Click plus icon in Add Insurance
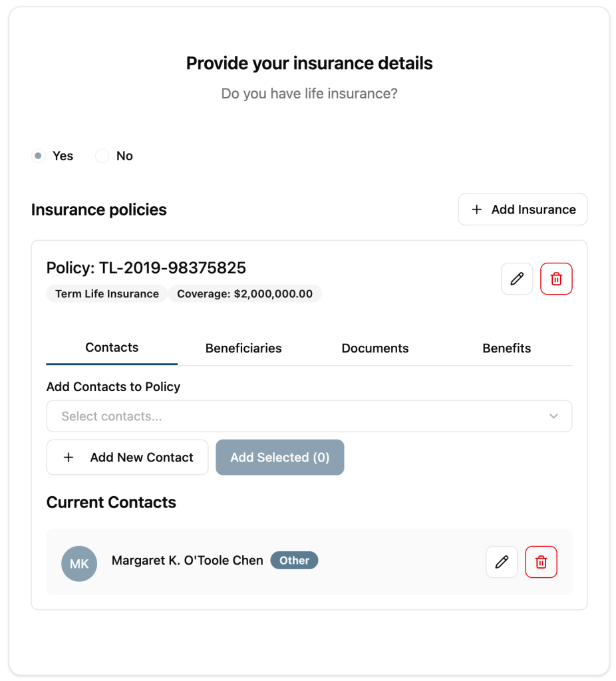Screen dimensions: 616x681 476,210
